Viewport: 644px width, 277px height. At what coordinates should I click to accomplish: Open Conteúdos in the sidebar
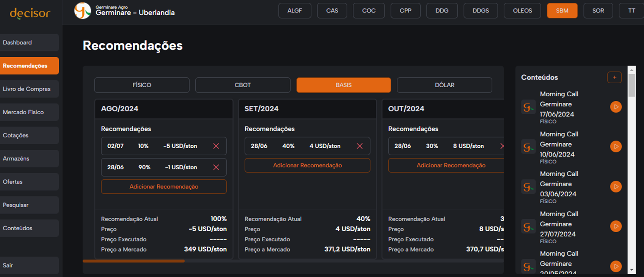pos(29,228)
